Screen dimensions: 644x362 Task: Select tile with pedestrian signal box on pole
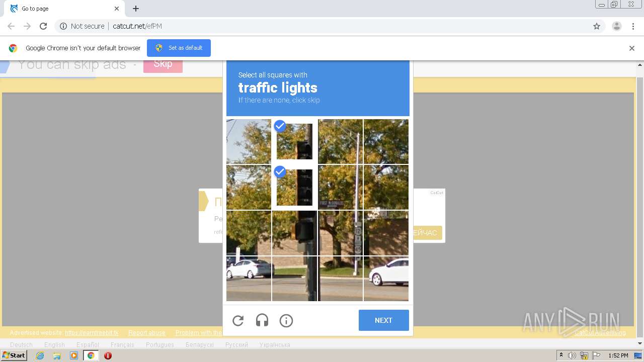pyautogui.click(x=294, y=233)
